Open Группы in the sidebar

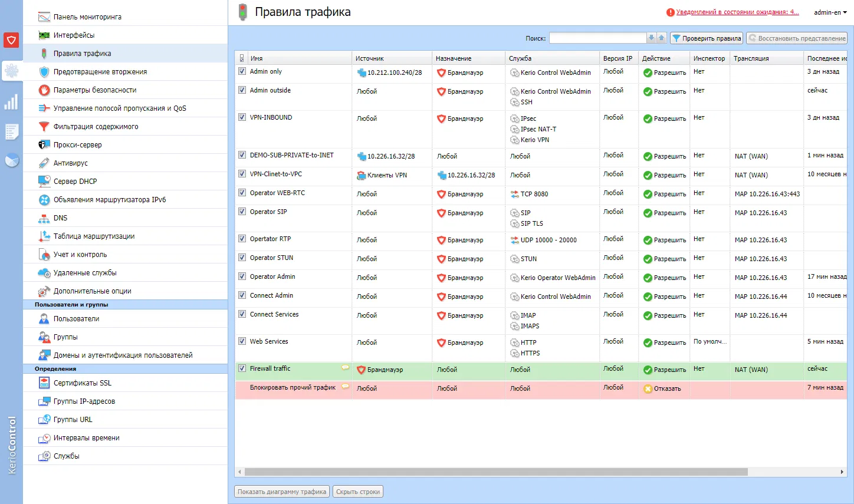pos(125,337)
